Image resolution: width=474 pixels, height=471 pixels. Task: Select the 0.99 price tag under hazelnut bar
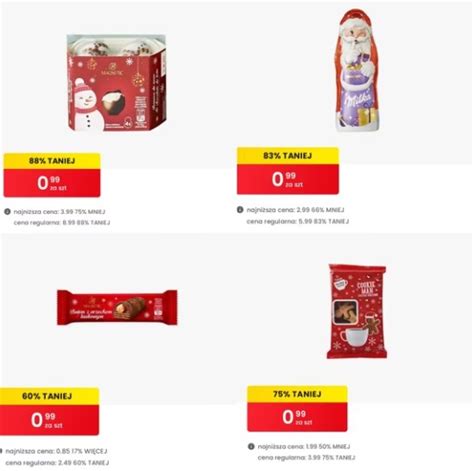click(x=49, y=420)
